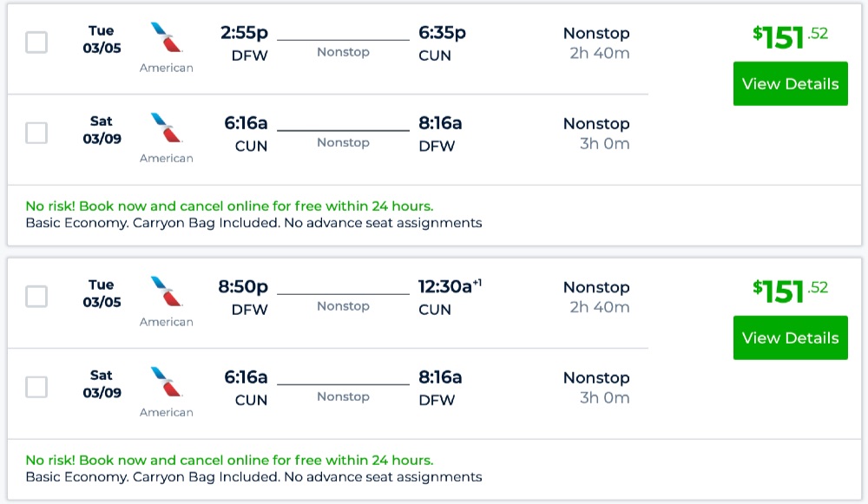868x504 pixels.
Task: Click the second $151.52 price
Action: pos(790,291)
